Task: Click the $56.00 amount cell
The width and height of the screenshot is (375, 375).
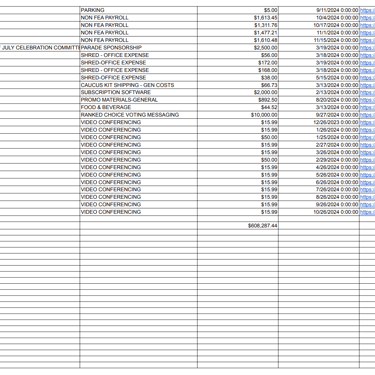Action: tap(238, 55)
